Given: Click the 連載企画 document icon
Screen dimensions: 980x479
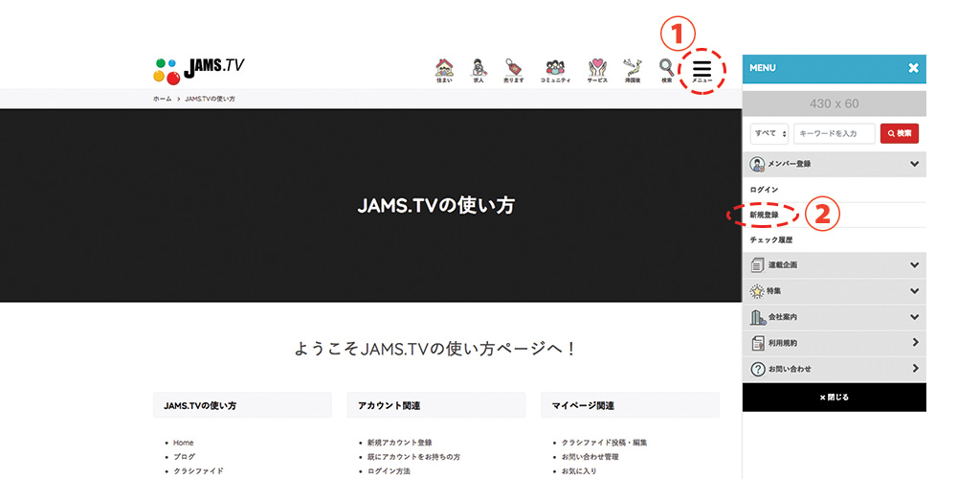Looking at the screenshot, I should [757, 265].
